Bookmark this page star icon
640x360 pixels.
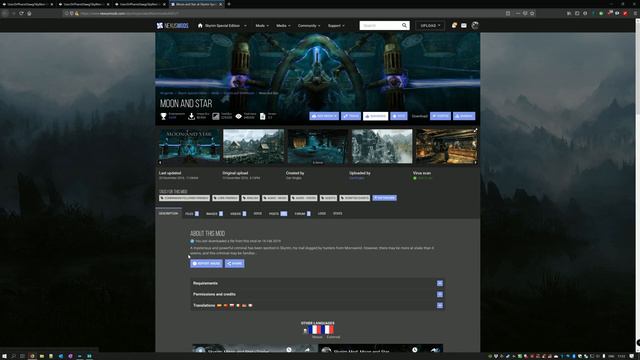click(x=532, y=13)
